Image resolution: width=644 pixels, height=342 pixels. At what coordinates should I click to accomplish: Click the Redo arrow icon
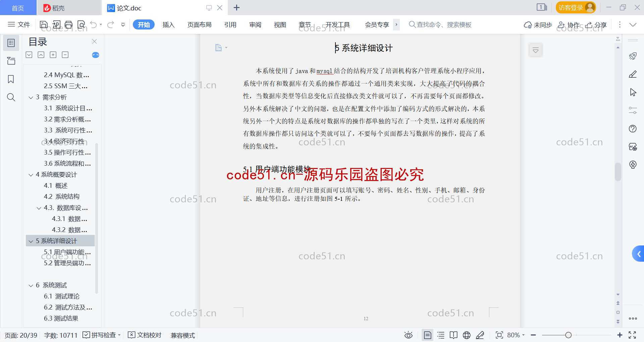tap(111, 24)
